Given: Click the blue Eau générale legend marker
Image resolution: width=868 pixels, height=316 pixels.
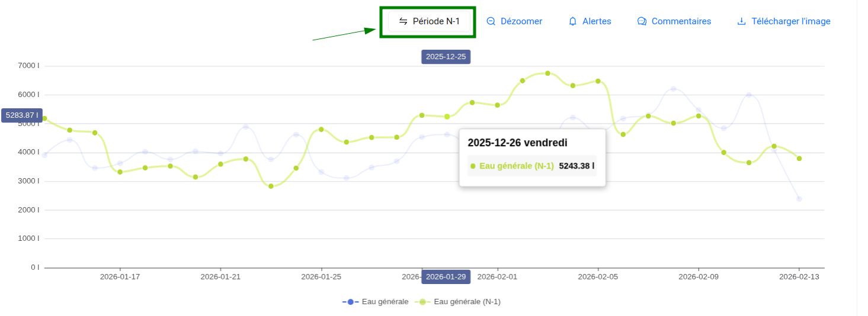Looking at the screenshot, I should [x=350, y=302].
